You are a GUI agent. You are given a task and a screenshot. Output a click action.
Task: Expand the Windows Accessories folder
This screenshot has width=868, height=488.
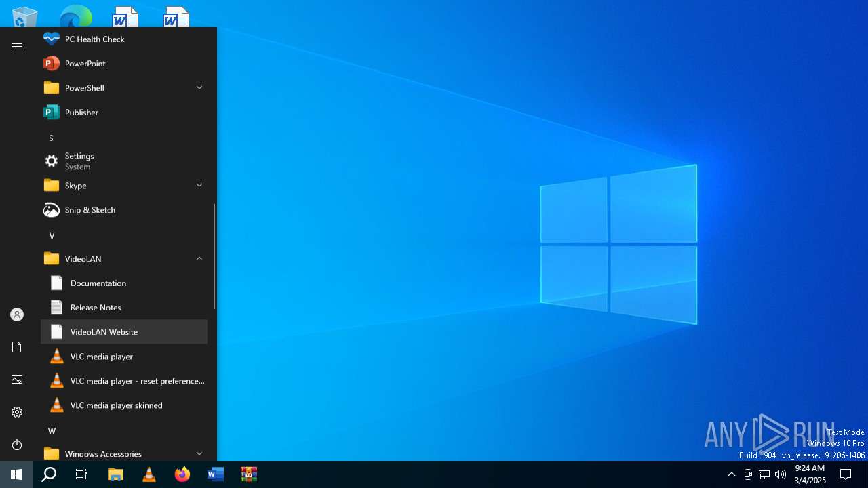click(x=199, y=453)
